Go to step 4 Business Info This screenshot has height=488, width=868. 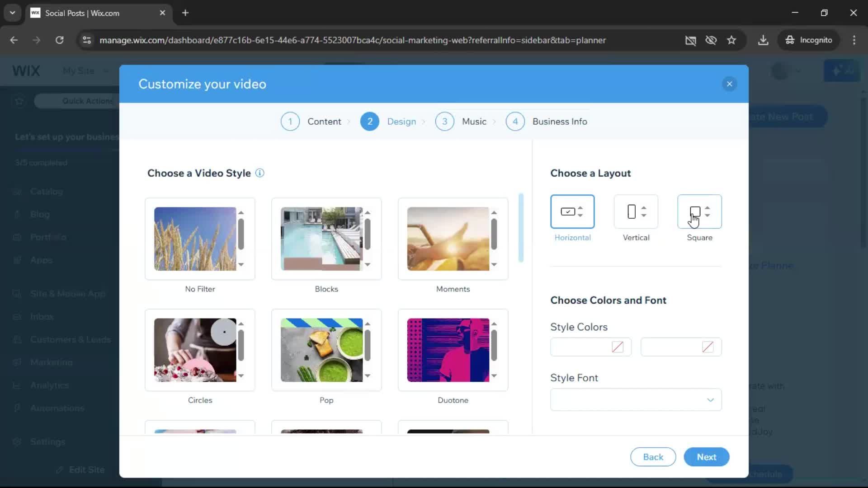click(547, 122)
